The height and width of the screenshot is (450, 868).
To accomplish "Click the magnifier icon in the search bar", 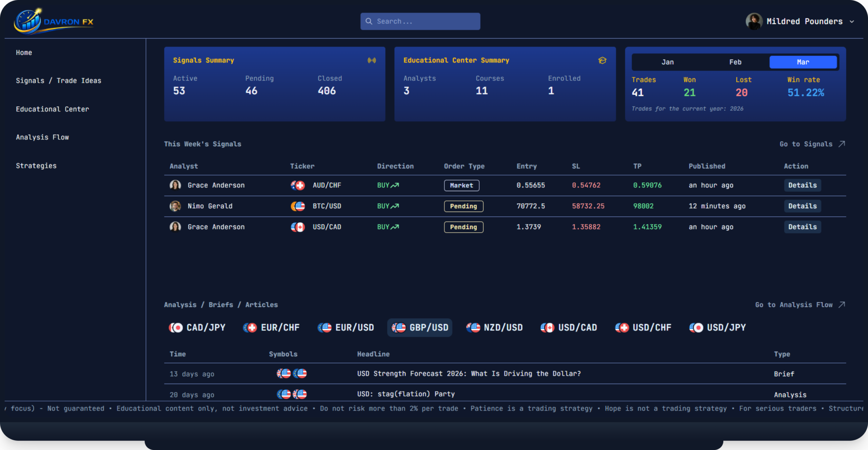I will pos(369,21).
